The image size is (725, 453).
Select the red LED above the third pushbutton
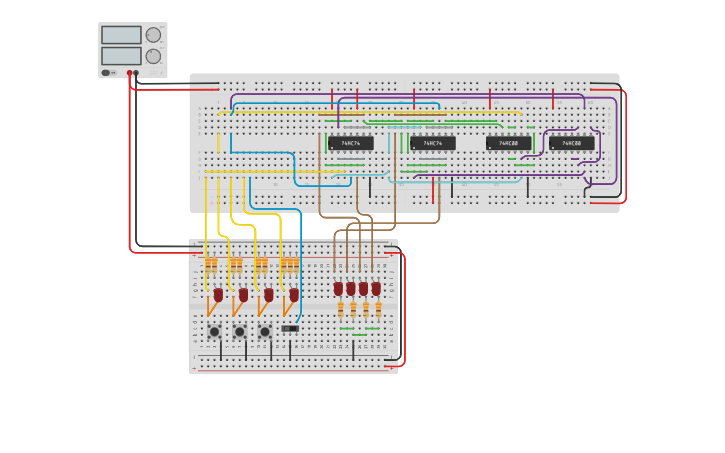269,295
